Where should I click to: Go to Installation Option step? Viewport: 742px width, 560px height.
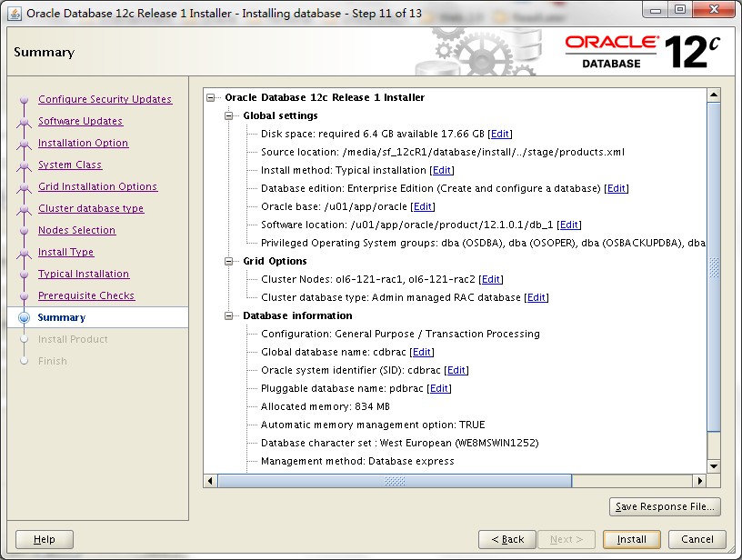coord(84,143)
